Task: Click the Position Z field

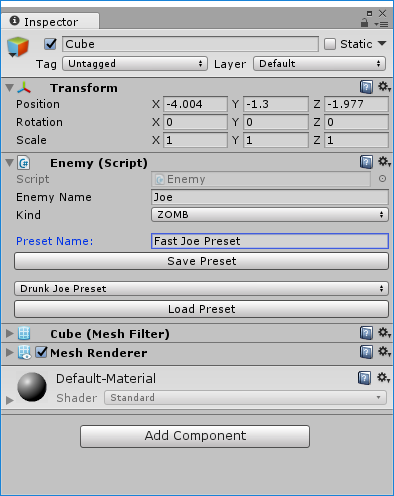Action: [356, 104]
